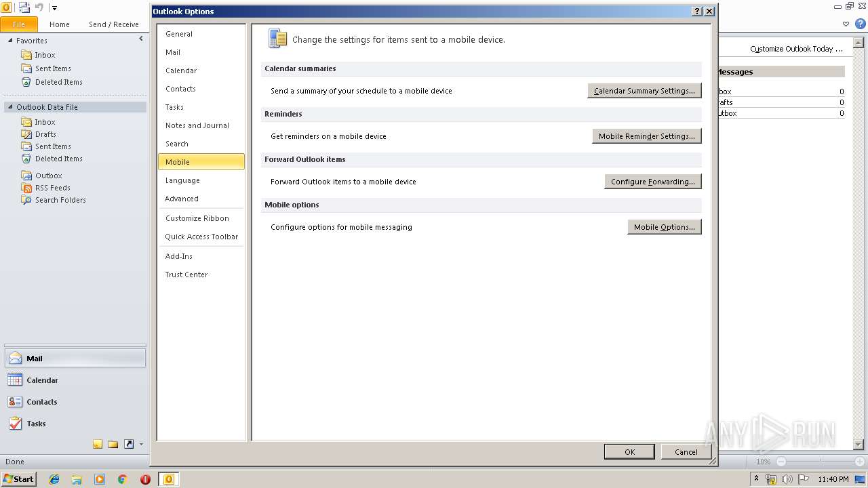Viewport: 868px width, 488px height.
Task: Open Deleted Items under Outlook Data File
Action: tap(59, 159)
